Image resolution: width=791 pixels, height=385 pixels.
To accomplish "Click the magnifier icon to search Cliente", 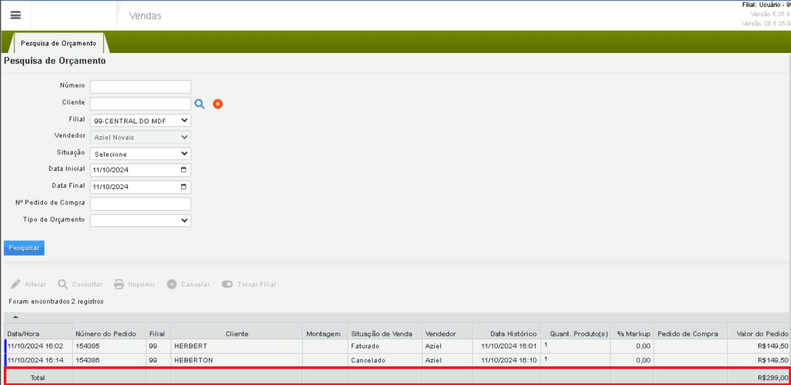I will click(x=200, y=104).
